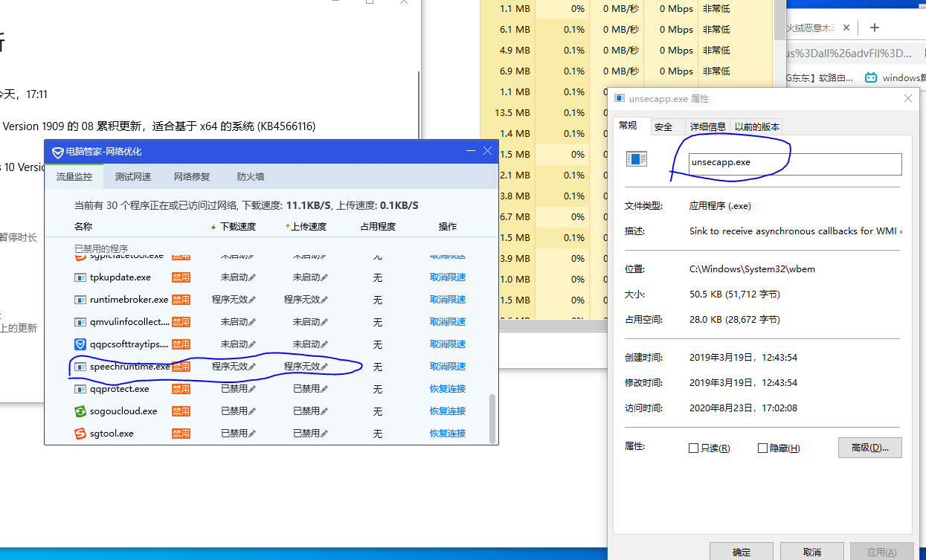The image size is (926, 560).
Task: Click the tpkupdate.exe program icon
Action: tap(80, 277)
